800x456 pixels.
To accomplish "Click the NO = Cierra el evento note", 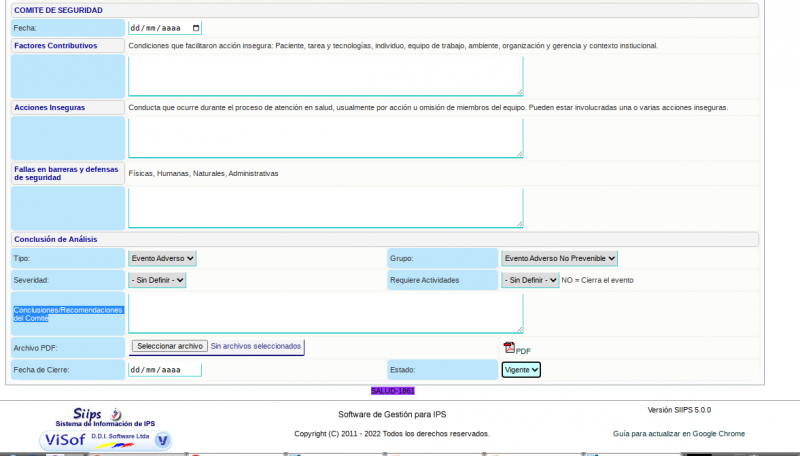I will click(x=597, y=280).
